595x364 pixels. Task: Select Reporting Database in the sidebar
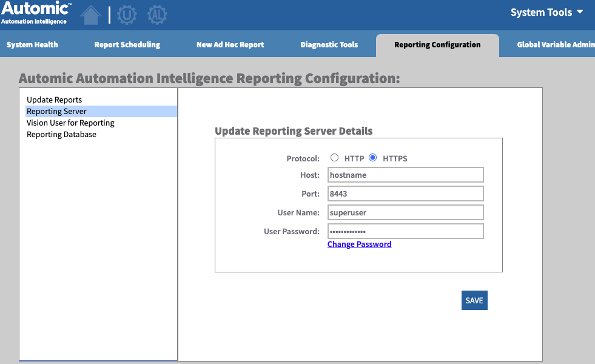[x=61, y=134]
